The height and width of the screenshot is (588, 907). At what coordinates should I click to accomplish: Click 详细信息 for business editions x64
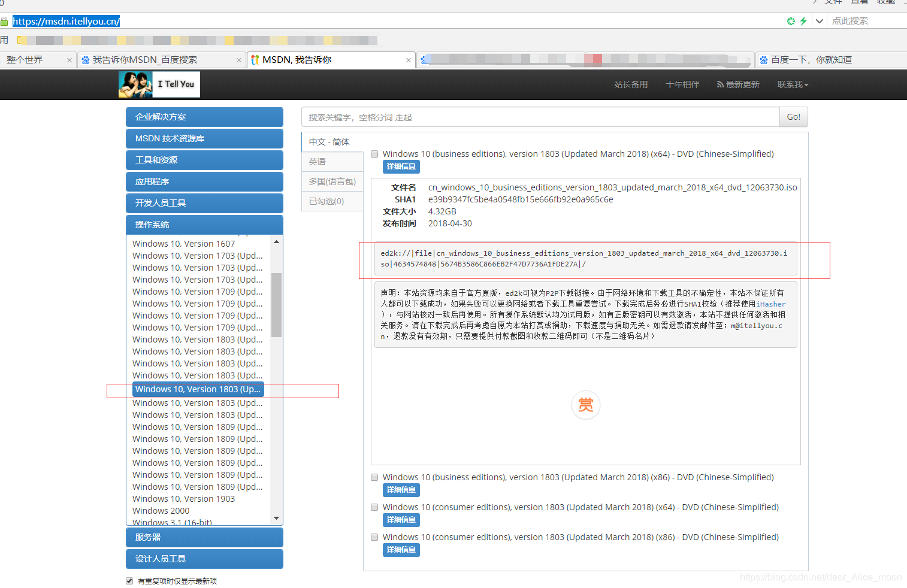401,166
